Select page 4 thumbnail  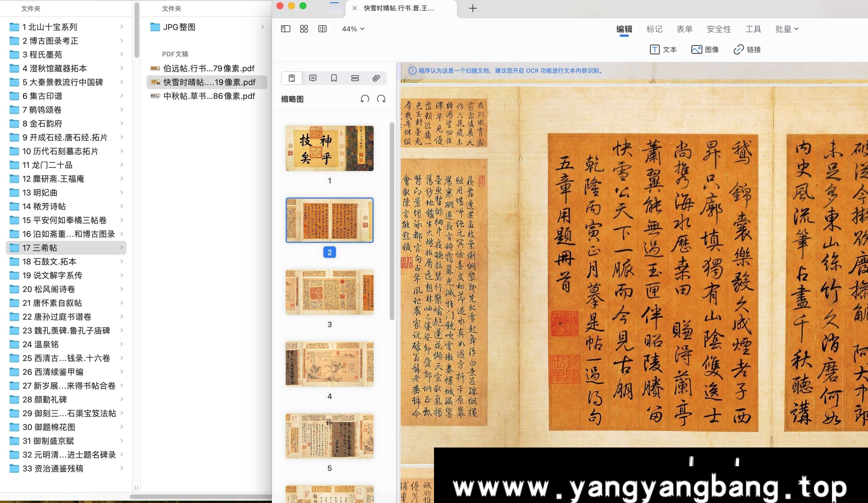tap(329, 364)
